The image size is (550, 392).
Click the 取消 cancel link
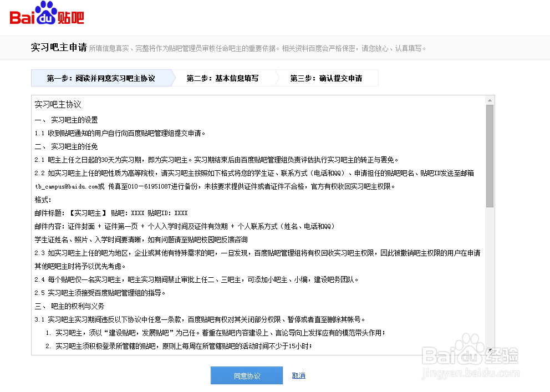coord(298,375)
